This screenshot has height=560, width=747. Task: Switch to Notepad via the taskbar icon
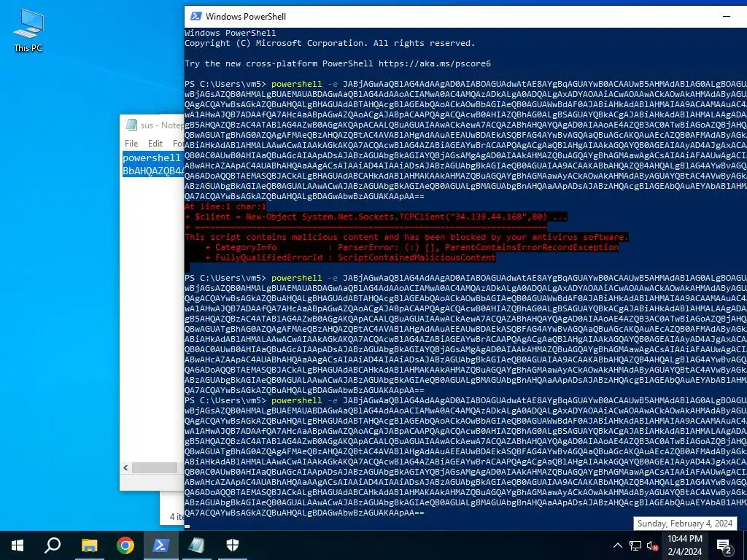pos(197,545)
